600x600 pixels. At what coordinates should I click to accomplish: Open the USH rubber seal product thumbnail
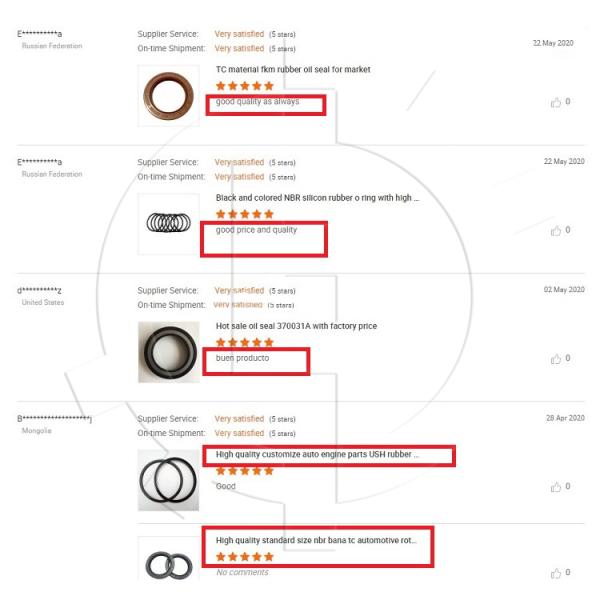point(168,480)
